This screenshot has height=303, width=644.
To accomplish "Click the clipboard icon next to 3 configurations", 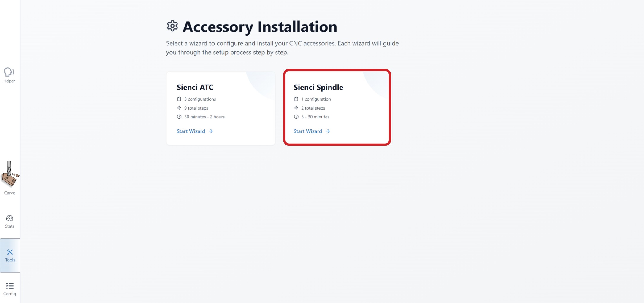I will [179, 99].
